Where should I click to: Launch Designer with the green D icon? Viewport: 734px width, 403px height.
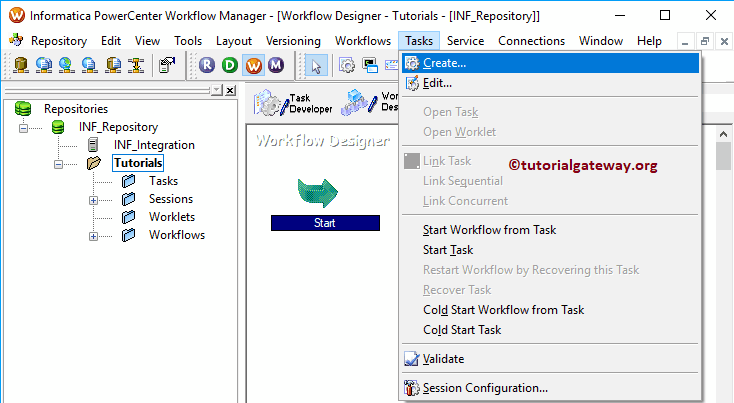pos(230,65)
